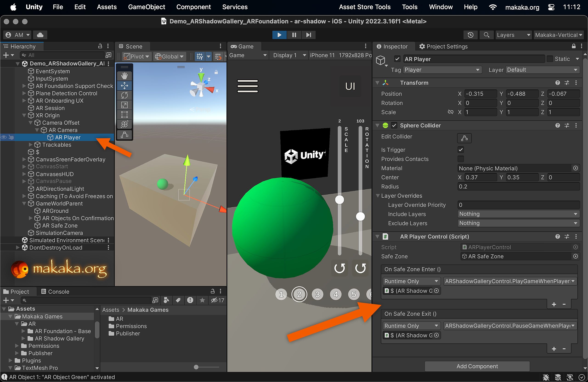This screenshot has width=588, height=382.
Task: Select the Hand pan tool
Action: click(124, 76)
